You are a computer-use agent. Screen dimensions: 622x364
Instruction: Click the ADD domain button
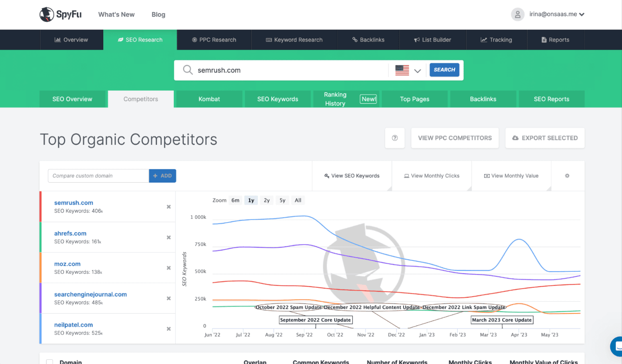coord(162,176)
